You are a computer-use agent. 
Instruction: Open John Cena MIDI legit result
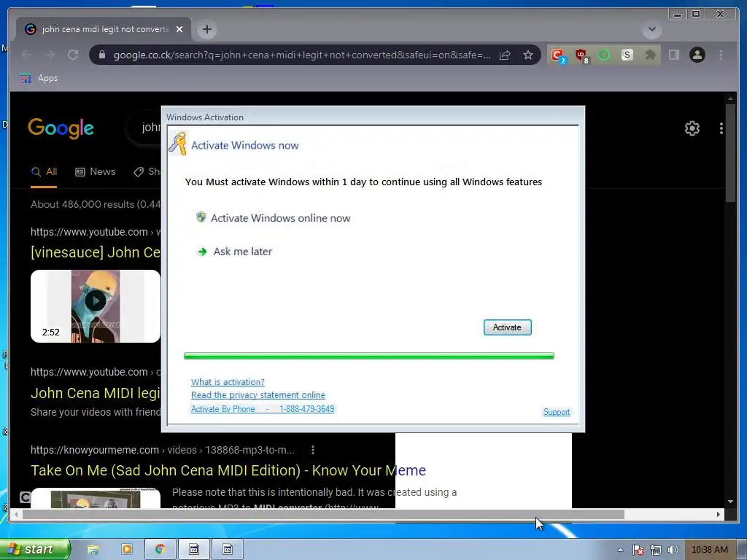click(x=96, y=393)
